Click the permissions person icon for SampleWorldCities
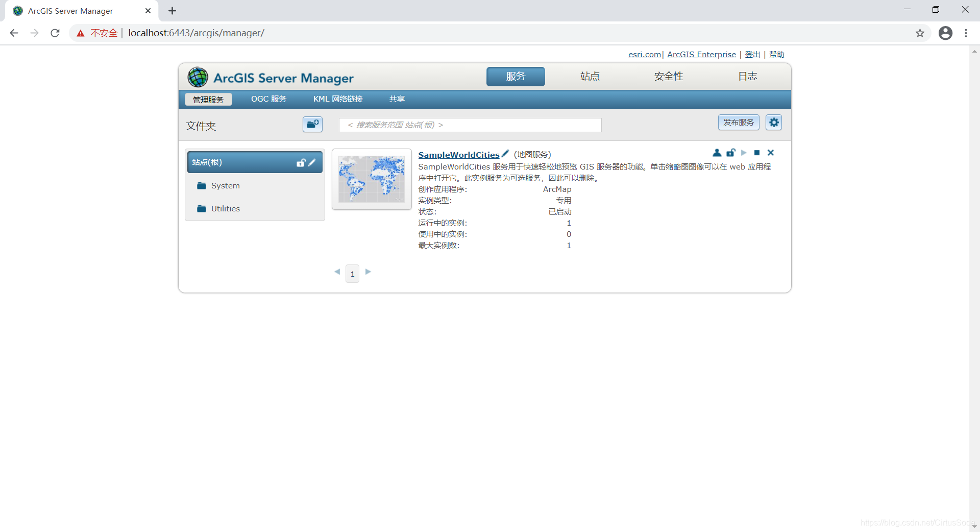The image size is (980, 532). tap(717, 153)
